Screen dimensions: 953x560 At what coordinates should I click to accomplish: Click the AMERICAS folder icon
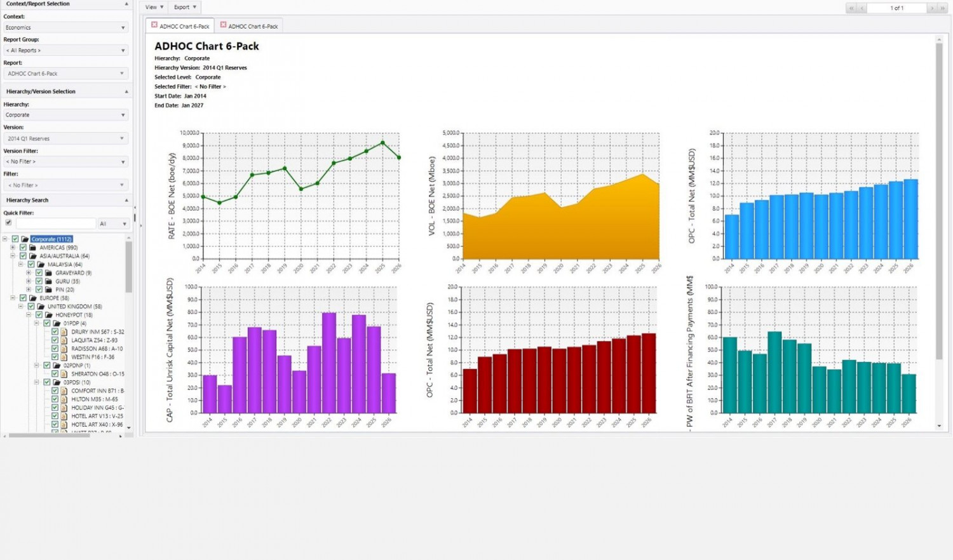(32, 248)
